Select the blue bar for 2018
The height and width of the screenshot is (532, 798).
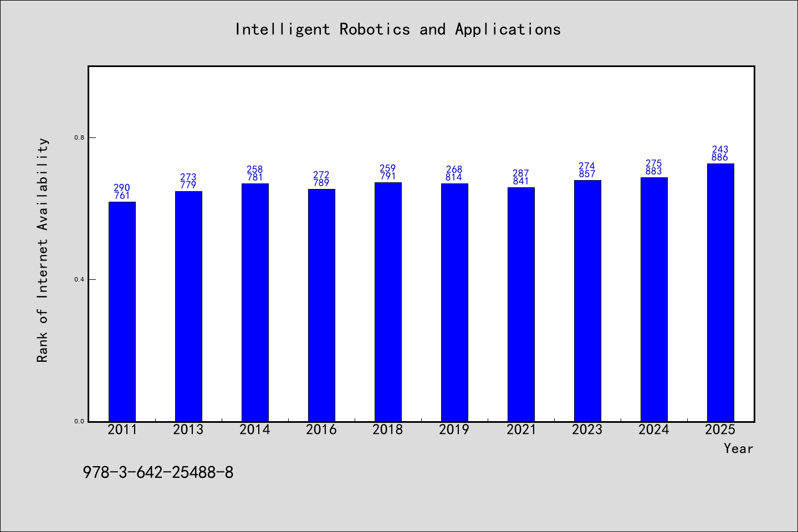(388, 302)
